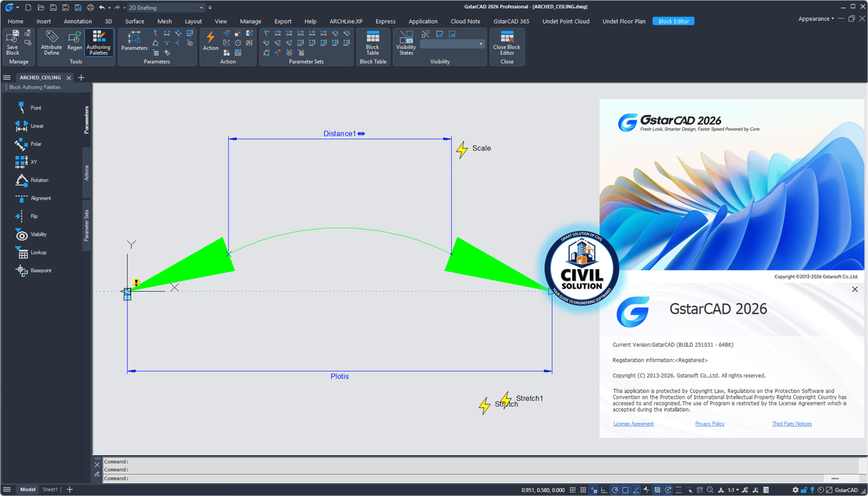Click the large Action lightning button
The height and width of the screenshot is (496, 868).
[211, 40]
